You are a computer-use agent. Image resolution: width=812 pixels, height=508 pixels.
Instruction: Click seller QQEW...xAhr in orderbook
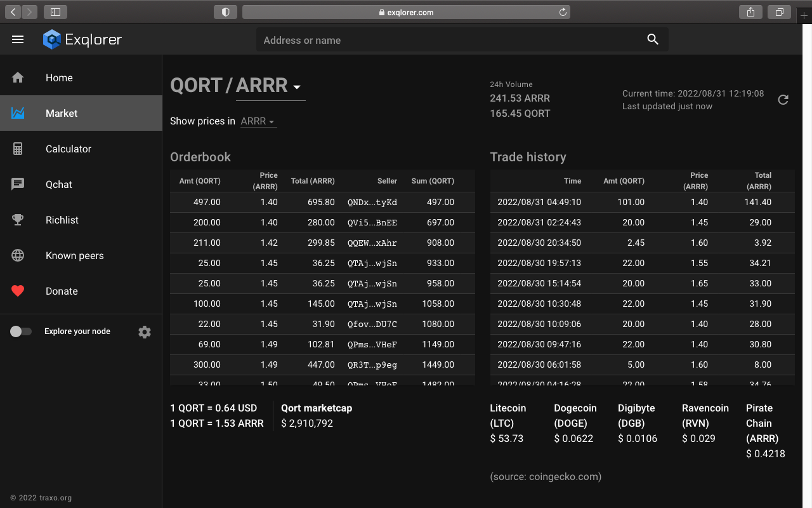372,243
